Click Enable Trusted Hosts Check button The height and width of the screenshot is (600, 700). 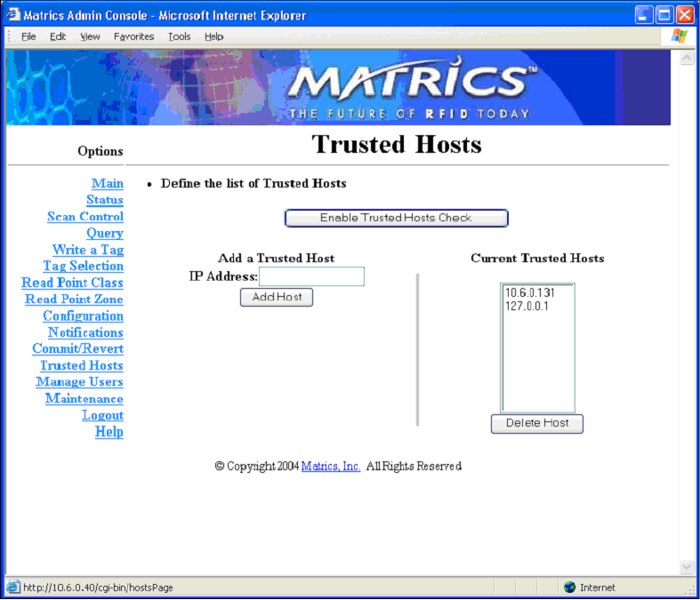pyautogui.click(x=397, y=218)
